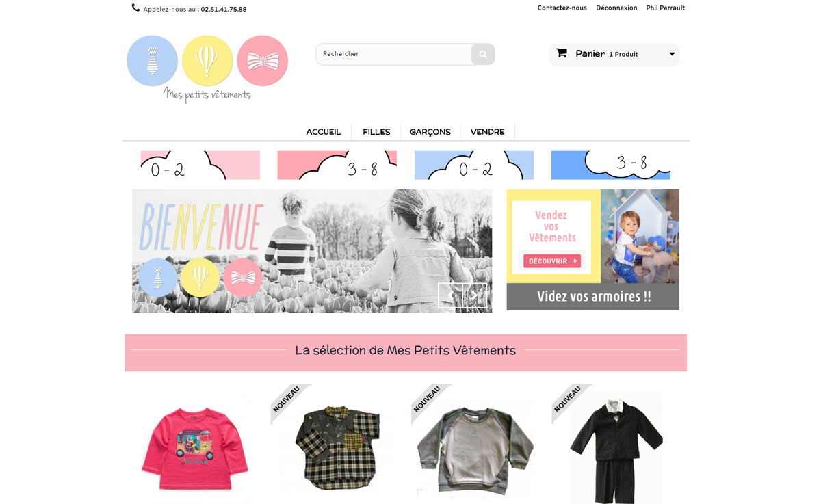
Task: Advance banner with right arrow
Action: click(x=475, y=295)
